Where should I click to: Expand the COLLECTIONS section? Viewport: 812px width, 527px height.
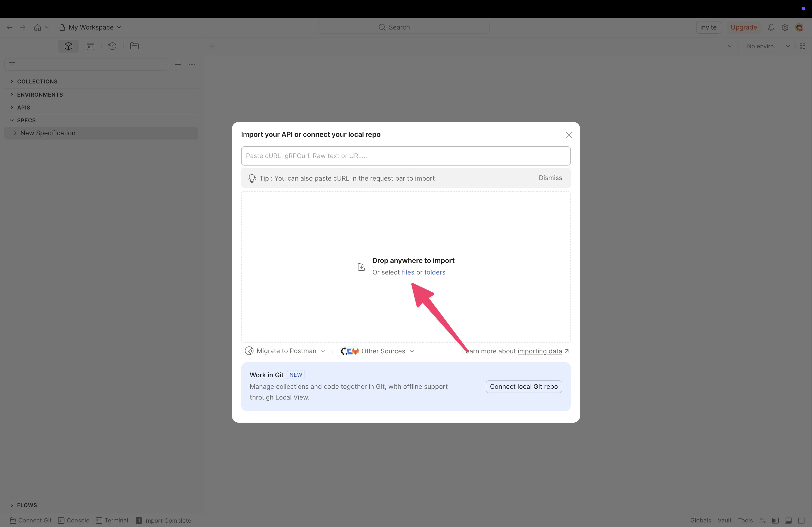[x=37, y=81]
